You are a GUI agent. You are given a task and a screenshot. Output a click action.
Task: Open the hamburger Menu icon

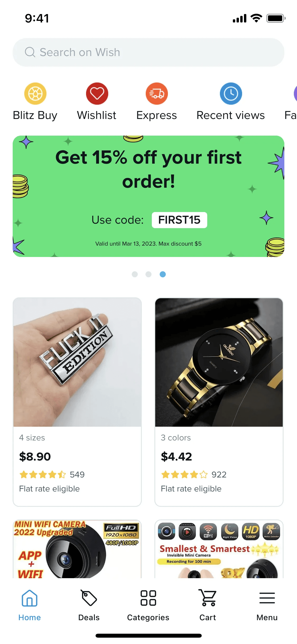(267, 598)
